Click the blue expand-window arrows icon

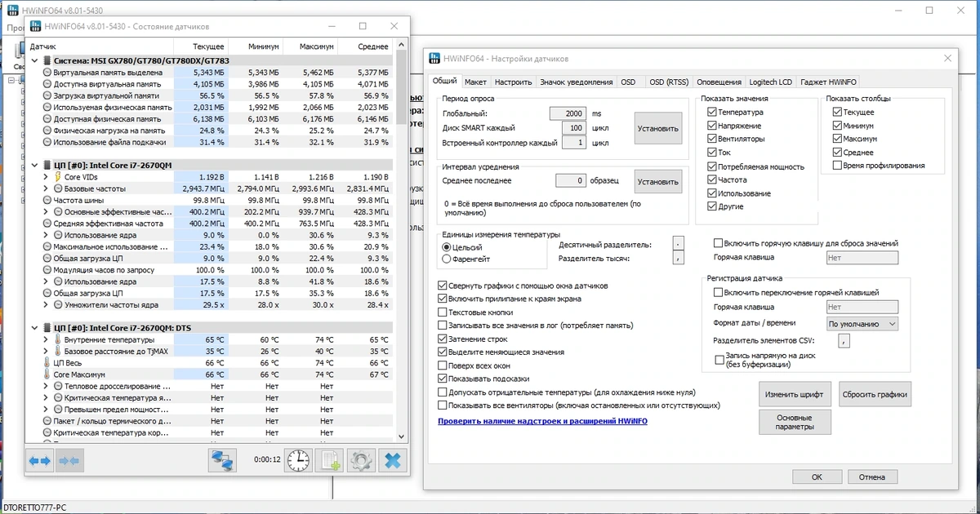click(40, 461)
